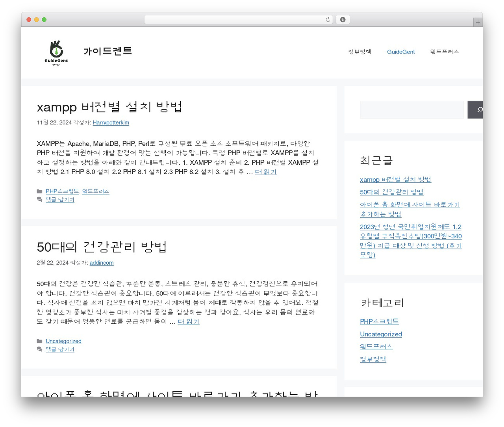The image size is (504, 427).
Task: Click the search magnifier button
Action: [x=475, y=110]
